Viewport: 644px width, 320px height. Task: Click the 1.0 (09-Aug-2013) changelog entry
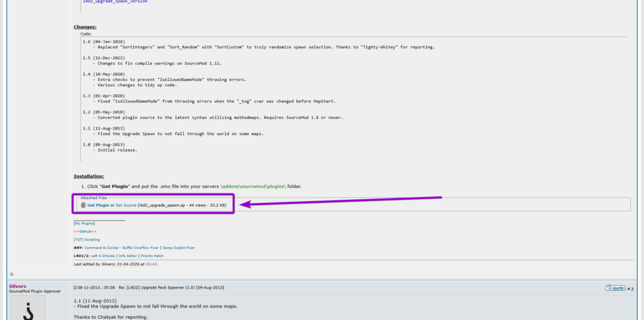[x=104, y=145]
